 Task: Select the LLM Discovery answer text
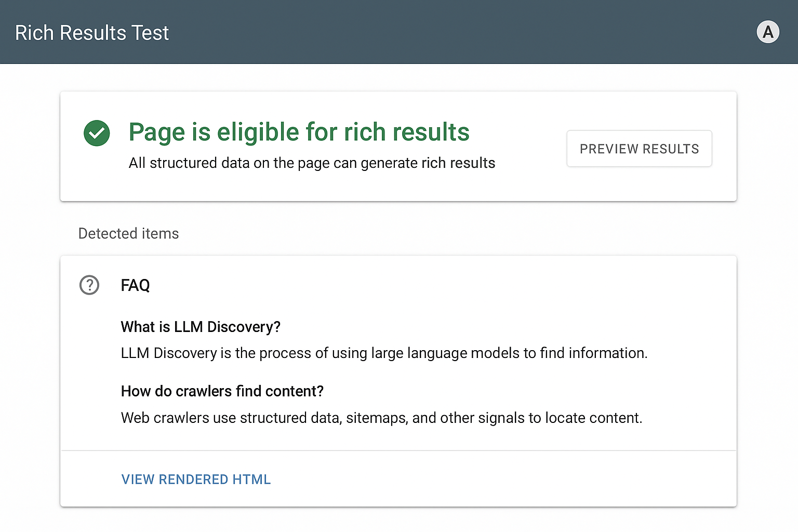pyautogui.click(x=384, y=353)
